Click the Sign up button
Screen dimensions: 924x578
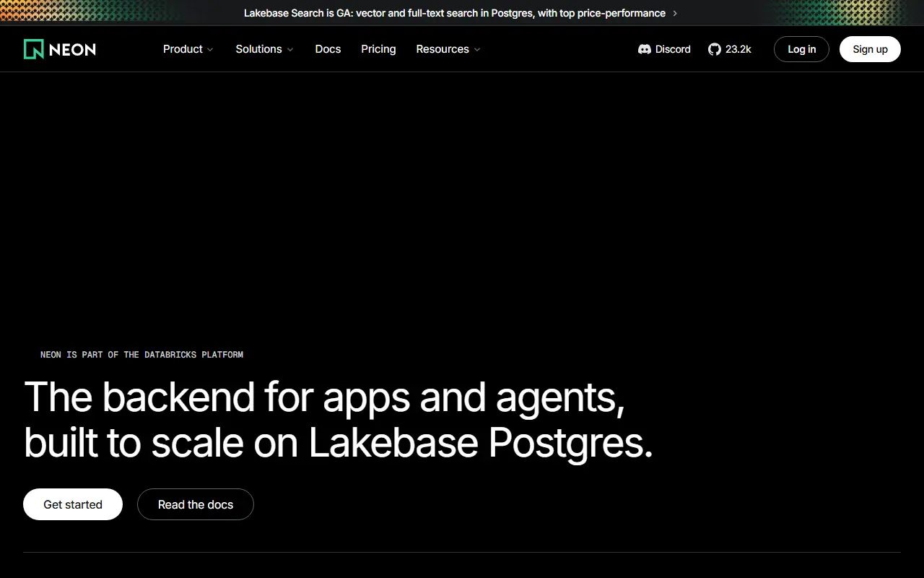click(x=870, y=49)
